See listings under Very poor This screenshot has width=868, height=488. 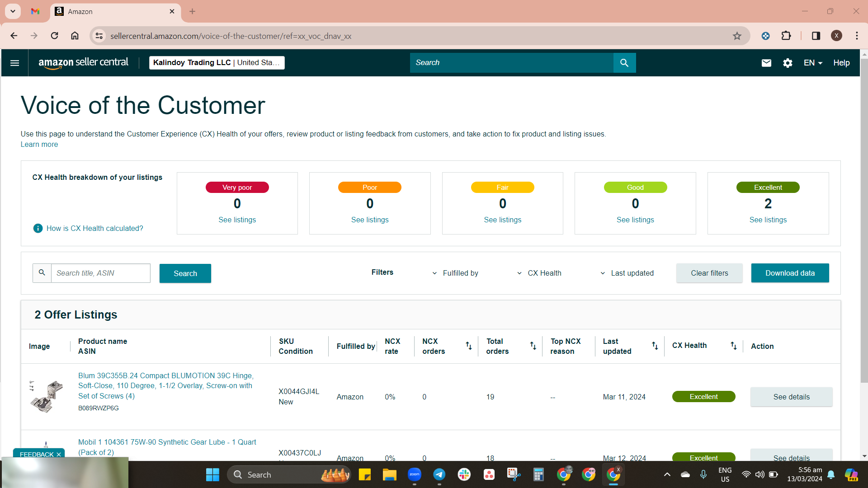tap(237, 220)
